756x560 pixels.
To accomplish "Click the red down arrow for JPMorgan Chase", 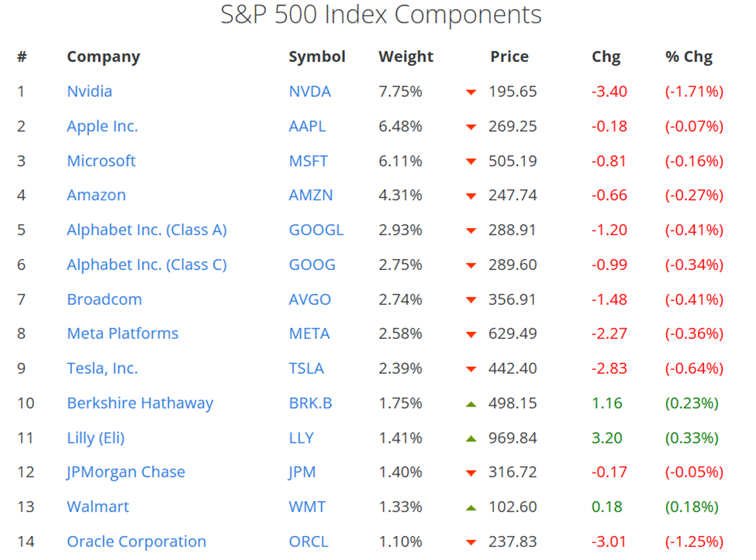I will 471,473.
